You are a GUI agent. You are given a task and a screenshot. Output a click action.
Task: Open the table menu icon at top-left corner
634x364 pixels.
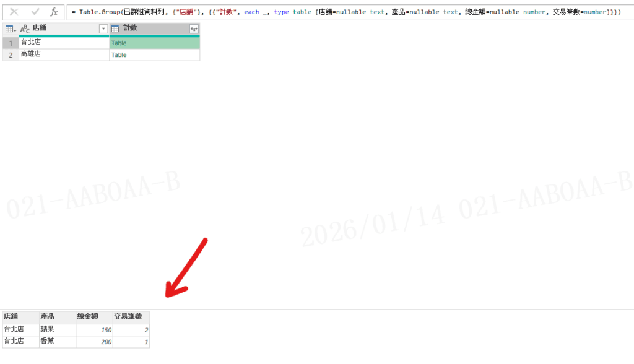[x=11, y=29]
